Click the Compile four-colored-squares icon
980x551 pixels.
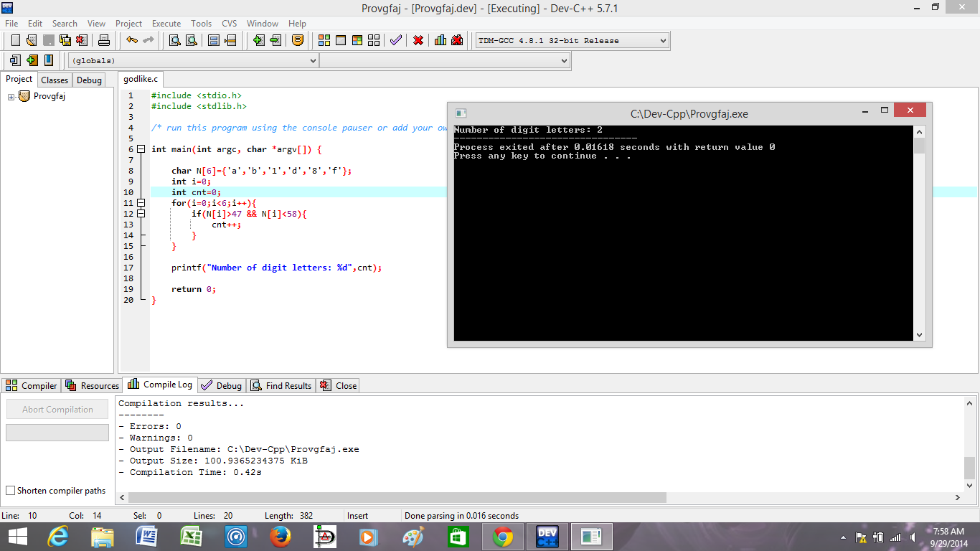pos(324,40)
